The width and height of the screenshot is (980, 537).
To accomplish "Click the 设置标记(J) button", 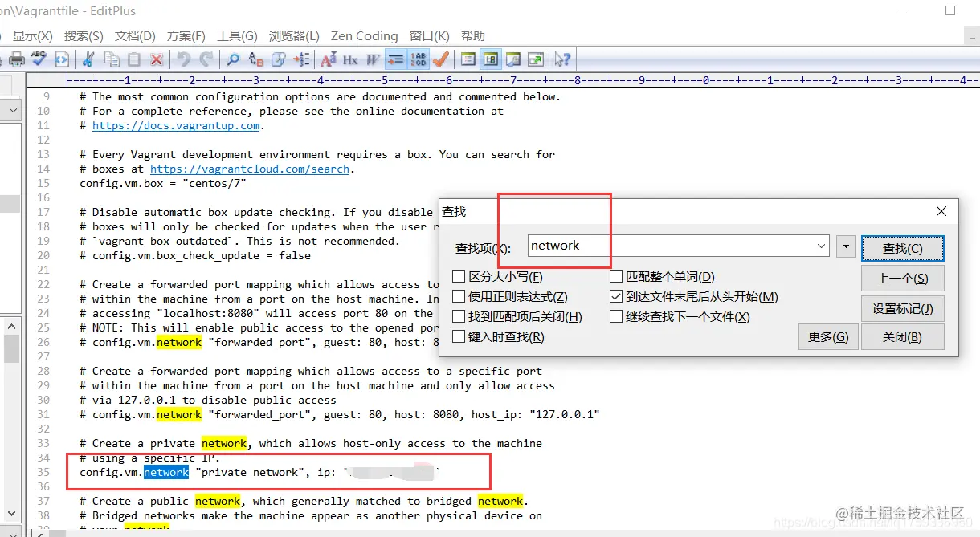I will tap(902, 309).
